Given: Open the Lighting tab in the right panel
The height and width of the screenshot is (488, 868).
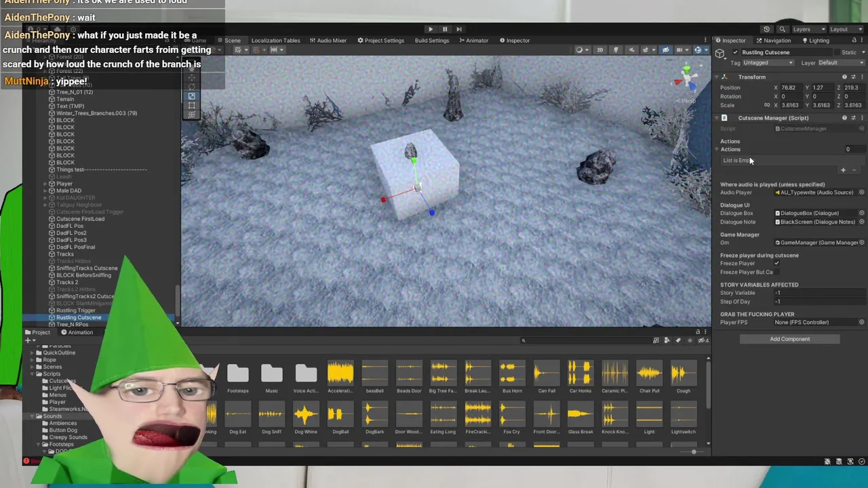Looking at the screenshot, I should coord(815,41).
